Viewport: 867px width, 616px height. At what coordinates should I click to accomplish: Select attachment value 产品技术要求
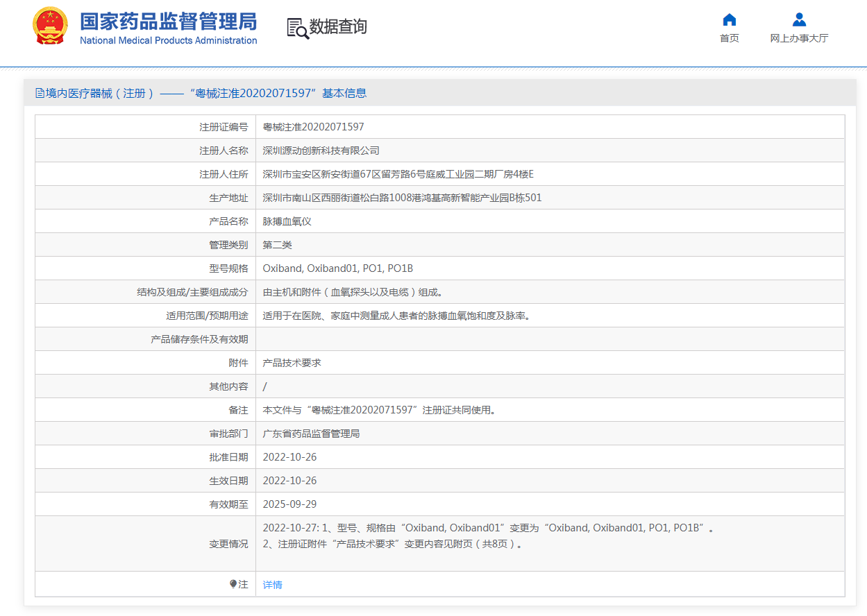pyautogui.click(x=292, y=363)
